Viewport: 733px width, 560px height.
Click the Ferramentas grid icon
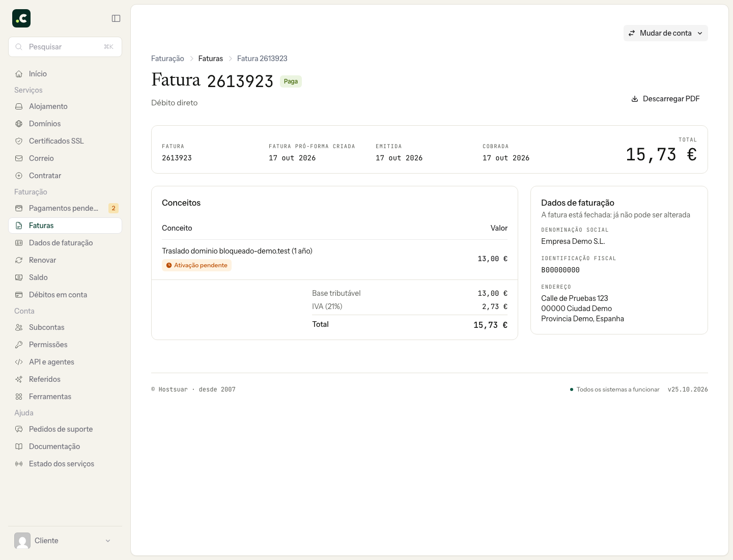(19, 397)
